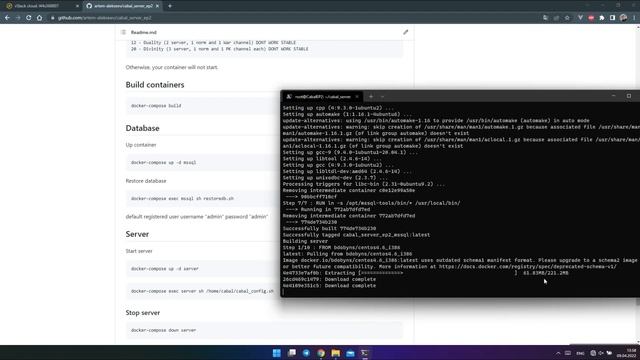Close the cabal_server_ep2 GitHub browser tab
The height and width of the screenshot is (360, 640).
158,6
